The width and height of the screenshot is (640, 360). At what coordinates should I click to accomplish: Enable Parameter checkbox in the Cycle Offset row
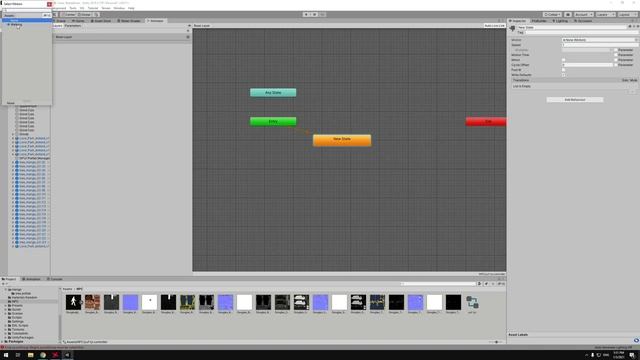click(616, 65)
